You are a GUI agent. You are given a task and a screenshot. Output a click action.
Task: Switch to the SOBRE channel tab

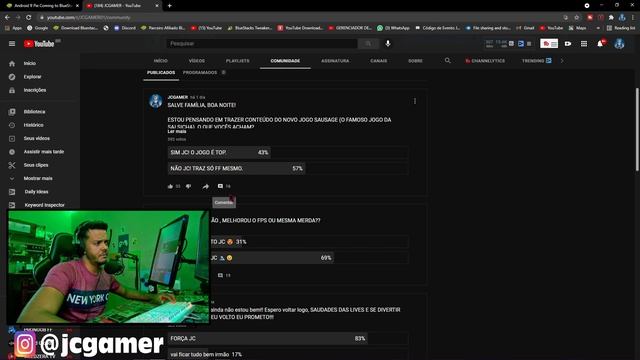pos(415,61)
